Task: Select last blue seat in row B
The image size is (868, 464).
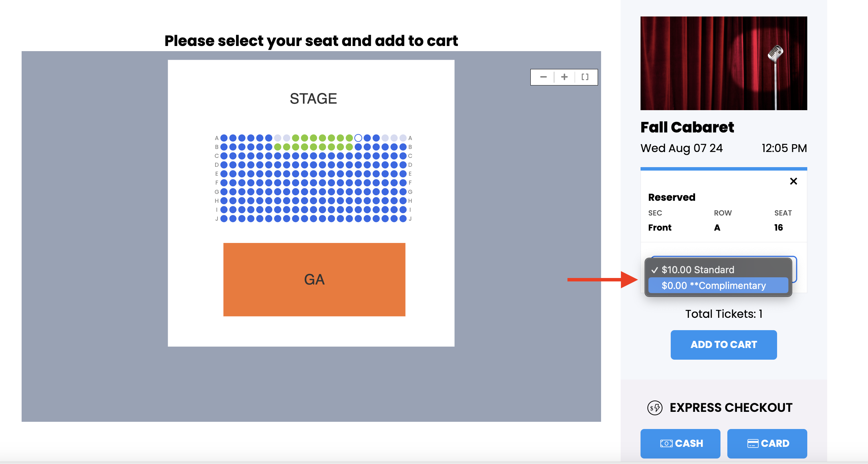Action: [x=403, y=147]
